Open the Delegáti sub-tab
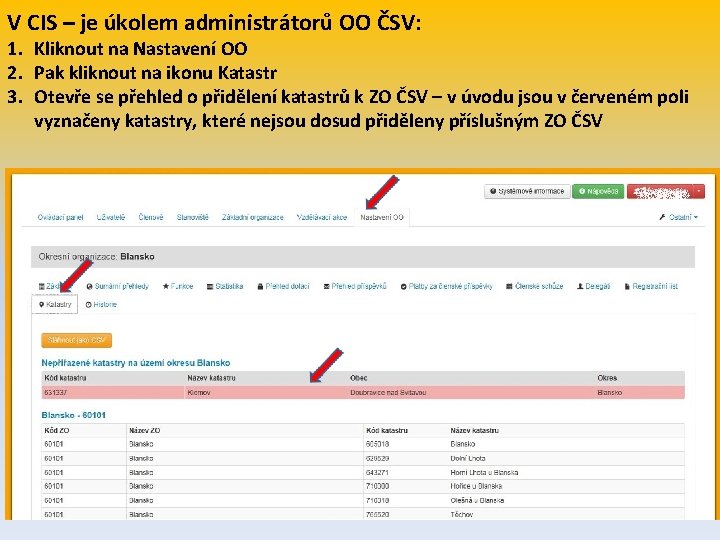This screenshot has height=540, width=720. (593, 286)
